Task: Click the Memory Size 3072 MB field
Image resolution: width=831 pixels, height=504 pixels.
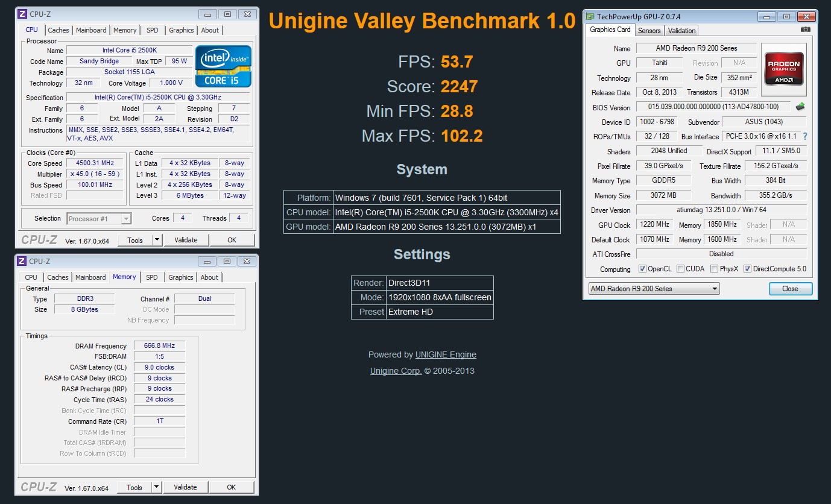Action: [x=663, y=195]
